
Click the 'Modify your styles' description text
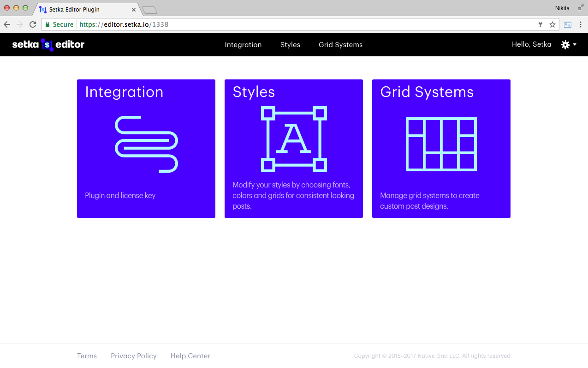point(293,195)
